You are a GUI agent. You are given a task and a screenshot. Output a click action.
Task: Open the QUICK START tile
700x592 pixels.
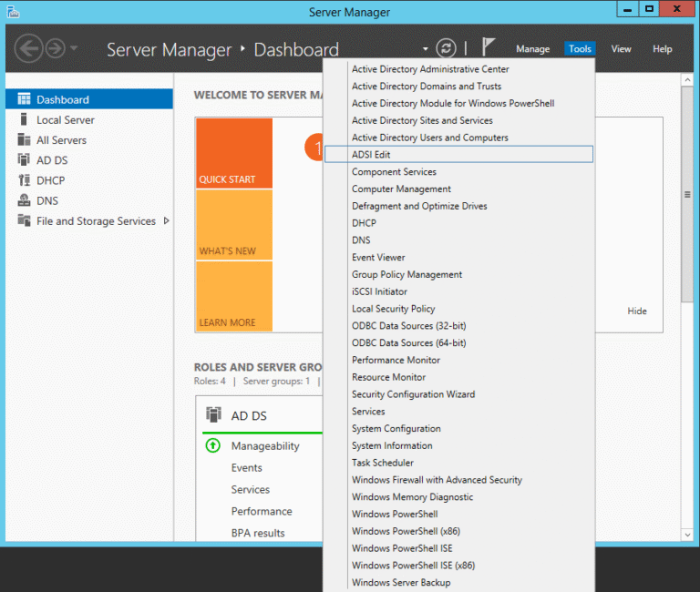pyautogui.click(x=233, y=153)
